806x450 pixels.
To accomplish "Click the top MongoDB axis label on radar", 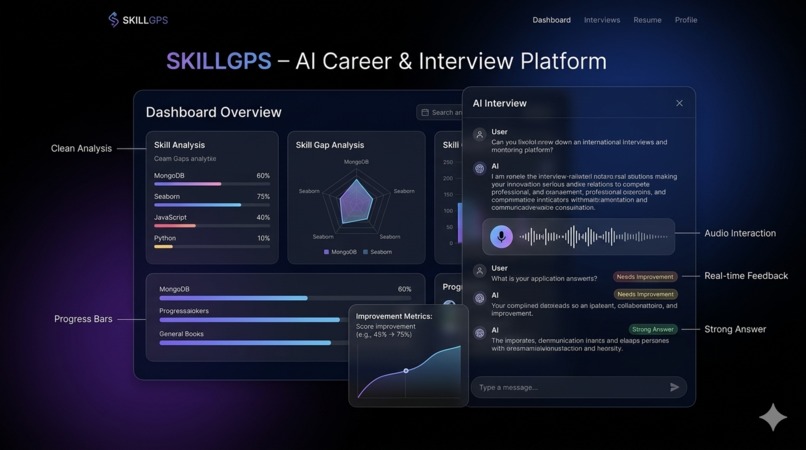I will (x=356, y=162).
